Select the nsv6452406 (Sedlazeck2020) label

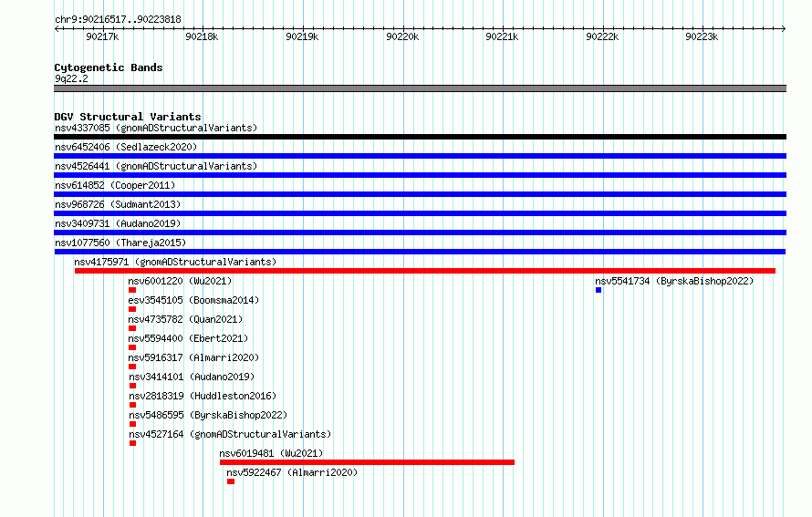click(x=126, y=147)
